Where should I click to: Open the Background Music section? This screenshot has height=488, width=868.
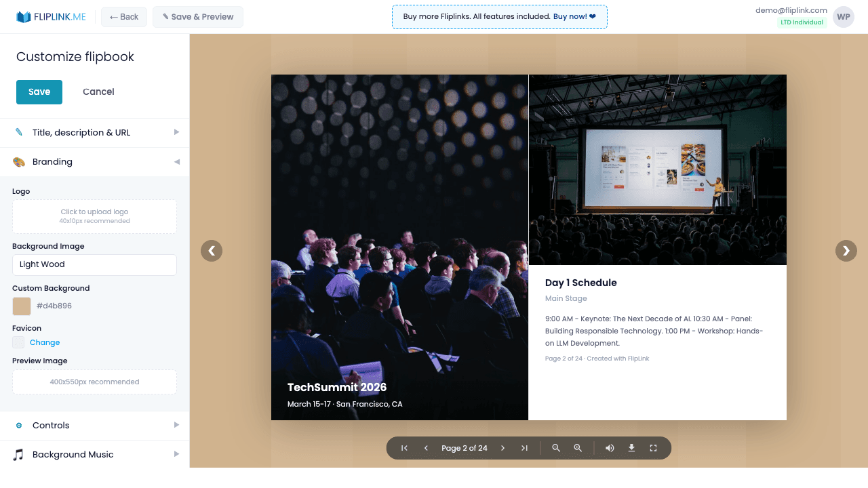coord(94,454)
